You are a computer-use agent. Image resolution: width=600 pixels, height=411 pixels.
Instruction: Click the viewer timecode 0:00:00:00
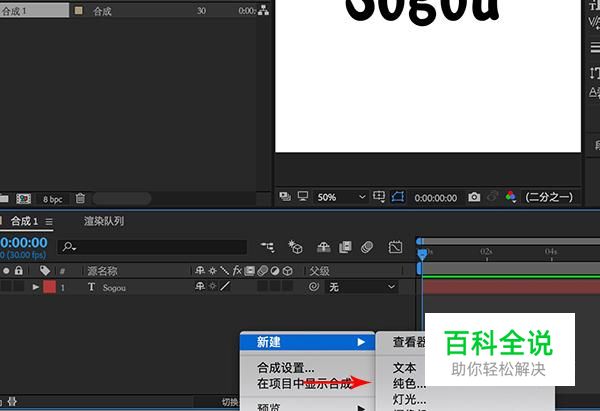point(435,198)
